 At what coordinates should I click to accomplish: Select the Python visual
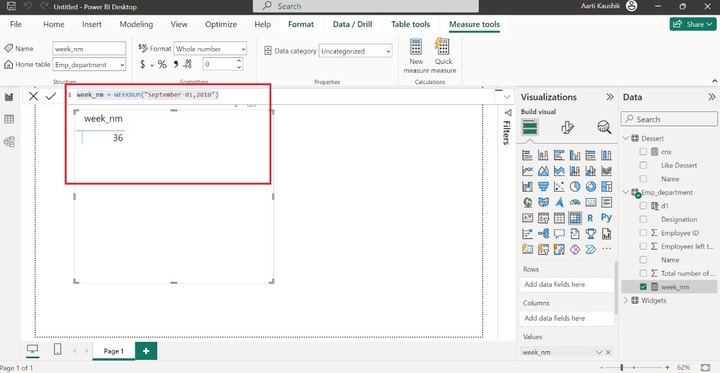(x=606, y=218)
